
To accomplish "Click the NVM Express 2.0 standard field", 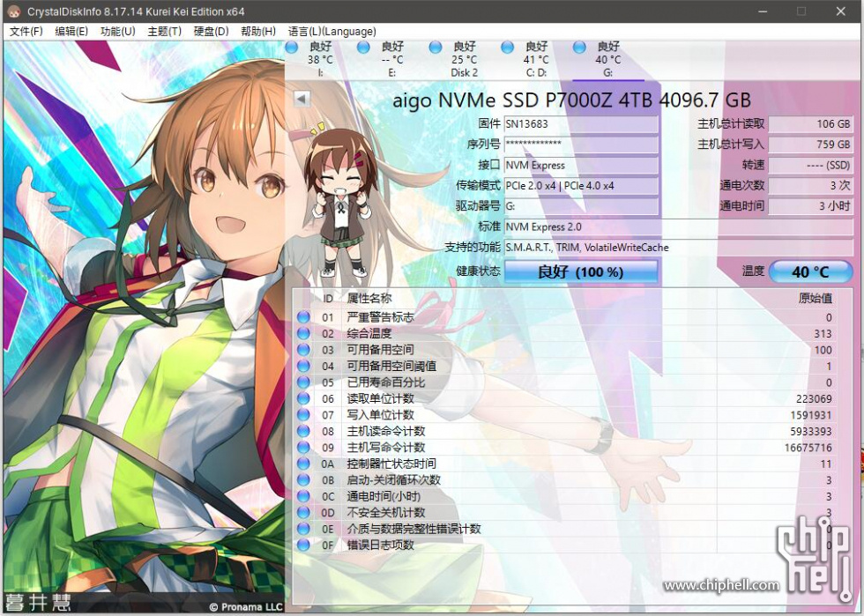I will pos(678,227).
